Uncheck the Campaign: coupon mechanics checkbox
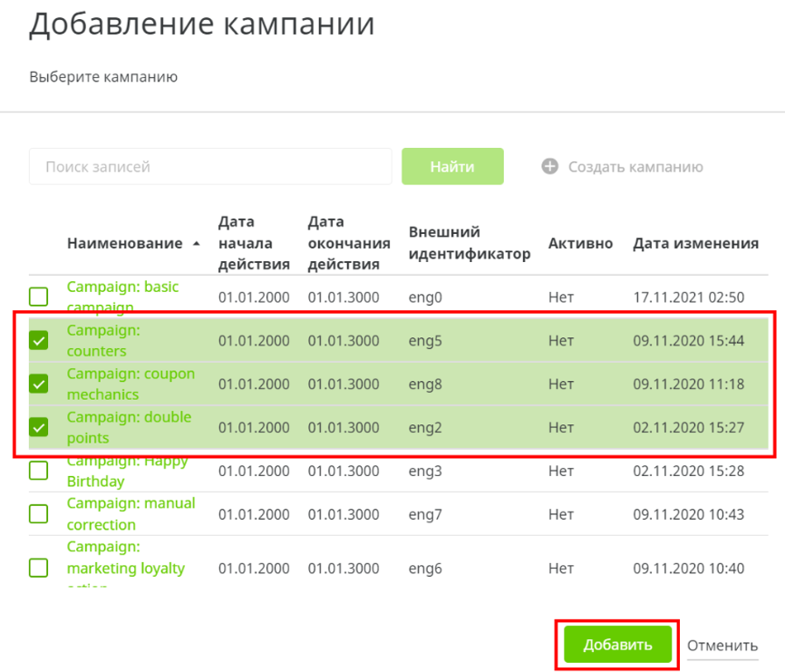The width and height of the screenshot is (785, 672). pyautogui.click(x=38, y=385)
